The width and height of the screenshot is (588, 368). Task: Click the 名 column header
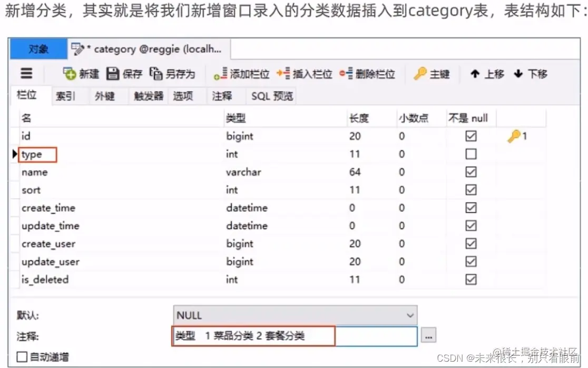(x=122, y=118)
